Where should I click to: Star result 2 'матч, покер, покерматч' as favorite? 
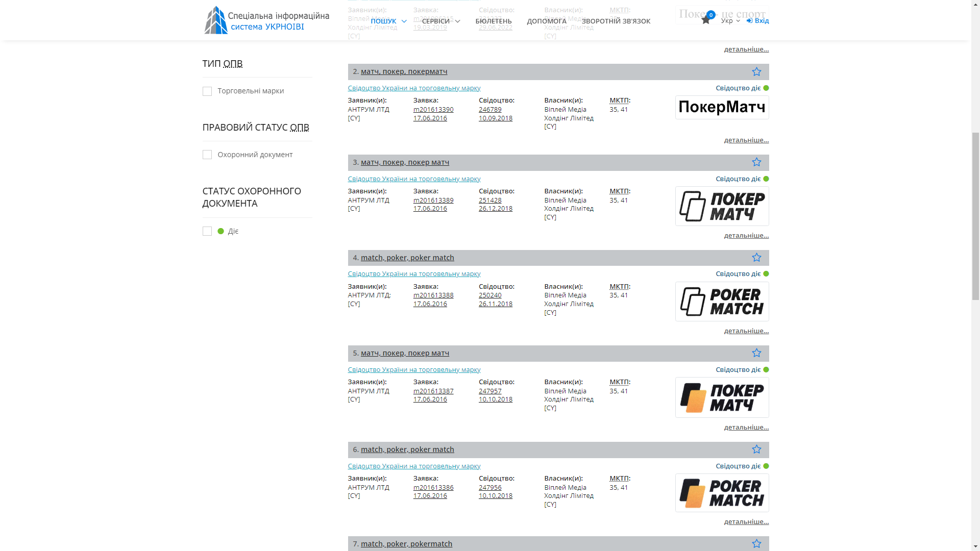click(x=756, y=72)
